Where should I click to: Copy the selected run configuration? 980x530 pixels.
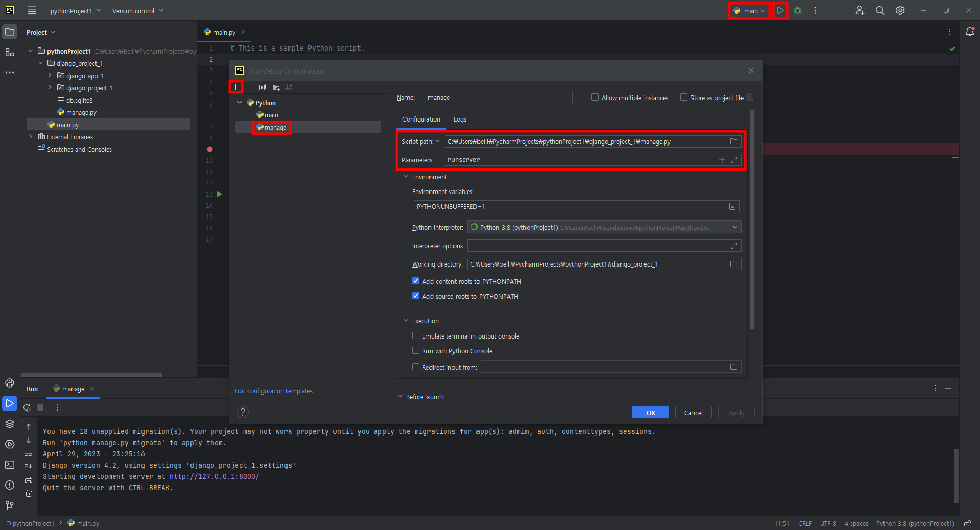(262, 87)
